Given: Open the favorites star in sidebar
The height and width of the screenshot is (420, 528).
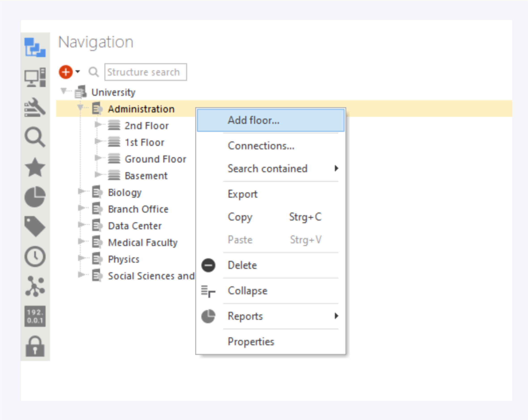Looking at the screenshot, I should point(35,167).
